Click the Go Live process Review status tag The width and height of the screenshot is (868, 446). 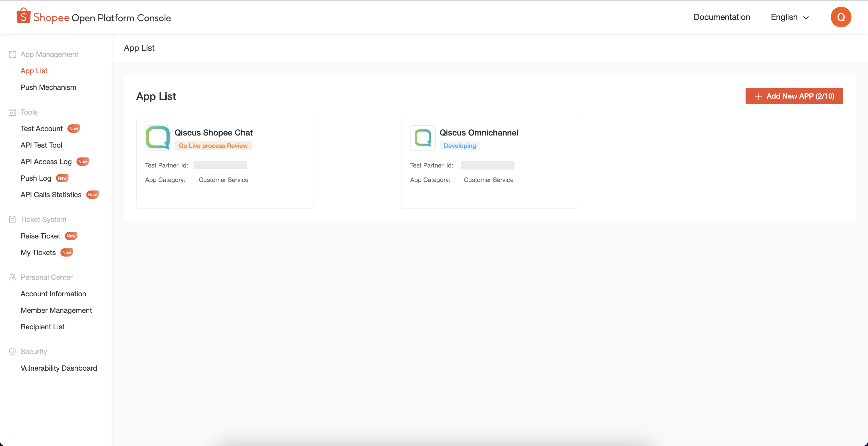point(213,146)
